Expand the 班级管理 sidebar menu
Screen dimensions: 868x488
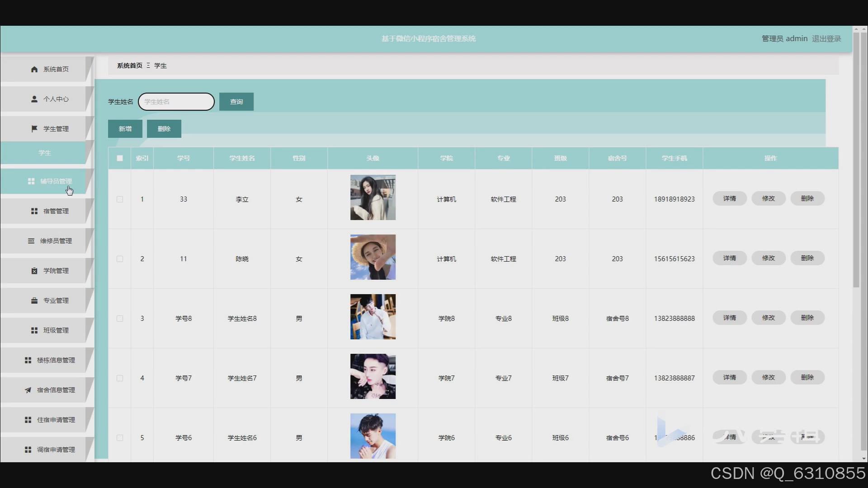click(56, 330)
